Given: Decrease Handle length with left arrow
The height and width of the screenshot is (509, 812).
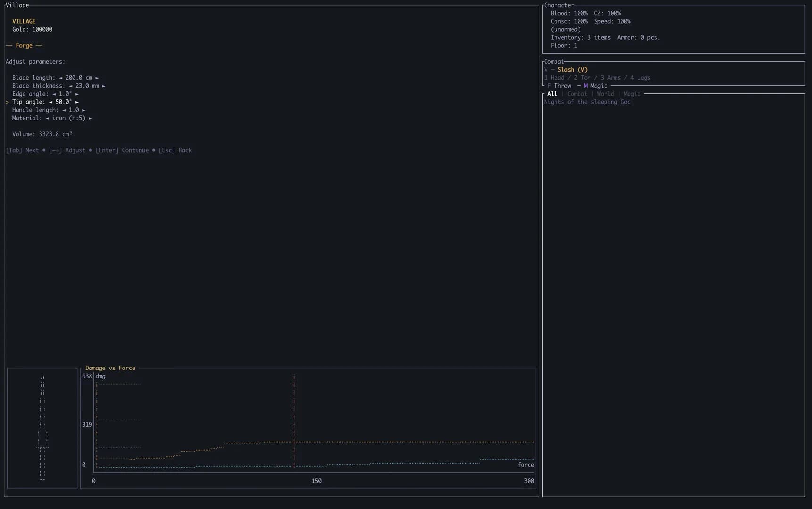Looking at the screenshot, I should click(x=64, y=110).
